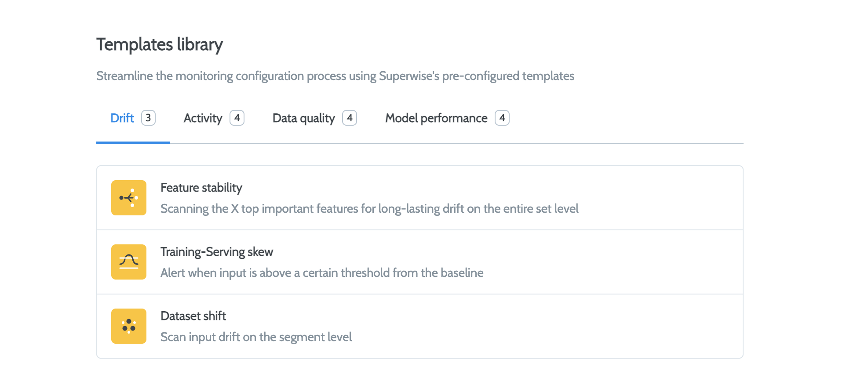868x378 pixels.
Task: Click the Training-Serving skew bell-curve icon
Action: (x=128, y=262)
